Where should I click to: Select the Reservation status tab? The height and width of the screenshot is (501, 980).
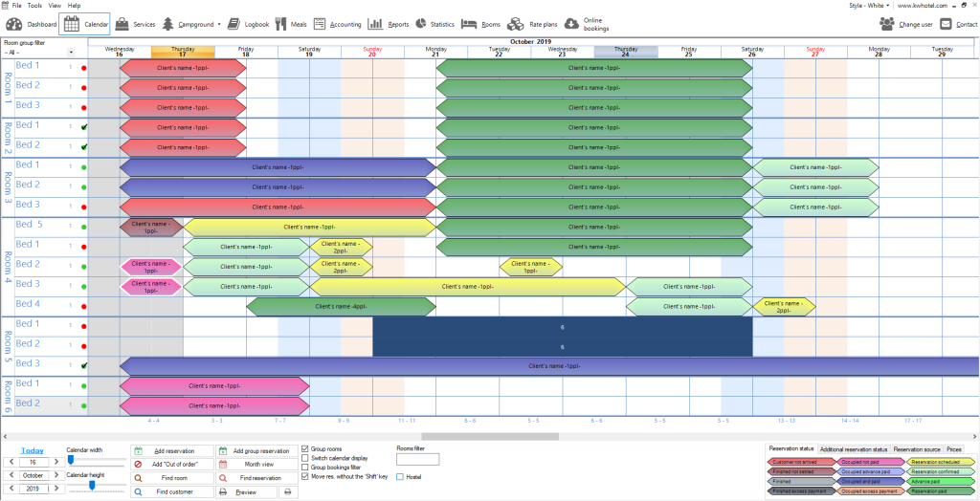791,448
